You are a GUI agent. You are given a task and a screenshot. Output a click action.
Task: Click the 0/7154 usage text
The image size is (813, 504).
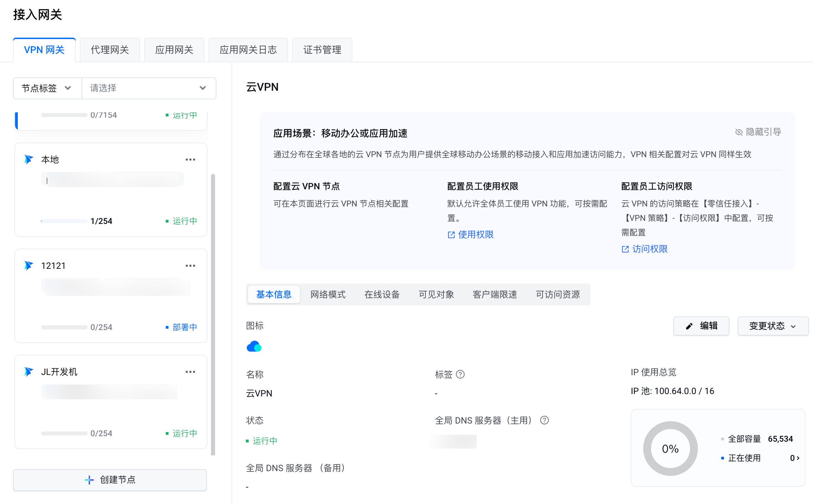click(x=103, y=115)
